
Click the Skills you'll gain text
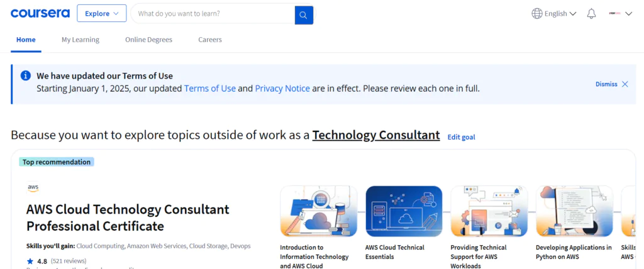point(50,246)
